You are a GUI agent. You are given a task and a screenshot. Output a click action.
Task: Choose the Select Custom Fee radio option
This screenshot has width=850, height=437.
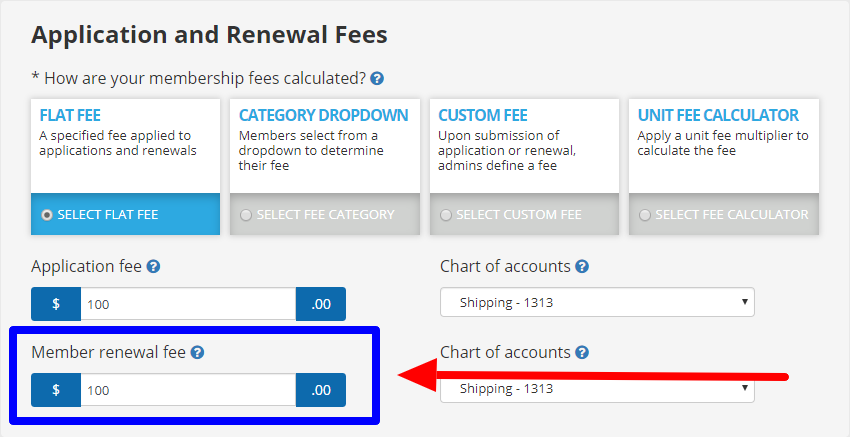coord(446,215)
